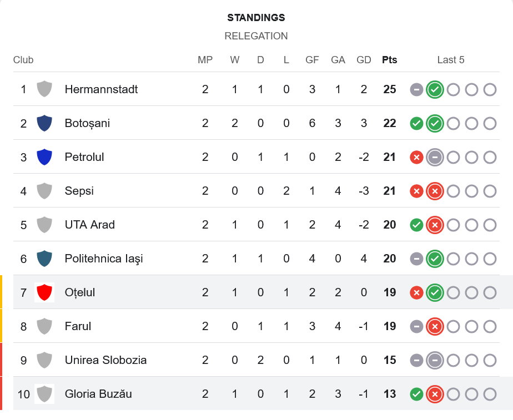Click the STANDINGS heading
Image resolution: width=513 pixels, height=420 pixels.
point(256,18)
